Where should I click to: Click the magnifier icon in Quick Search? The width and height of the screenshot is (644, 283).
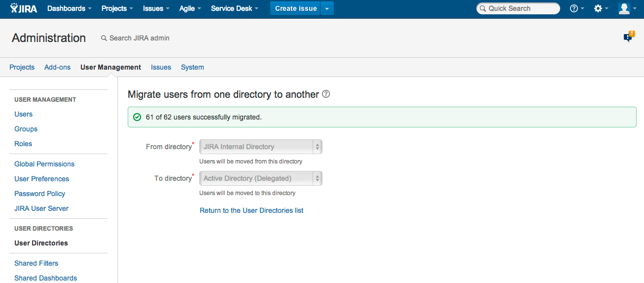(483, 8)
